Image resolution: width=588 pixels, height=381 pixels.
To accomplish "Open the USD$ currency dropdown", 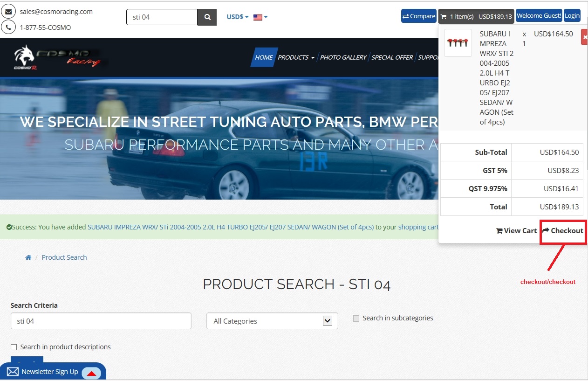I will (x=238, y=17).
